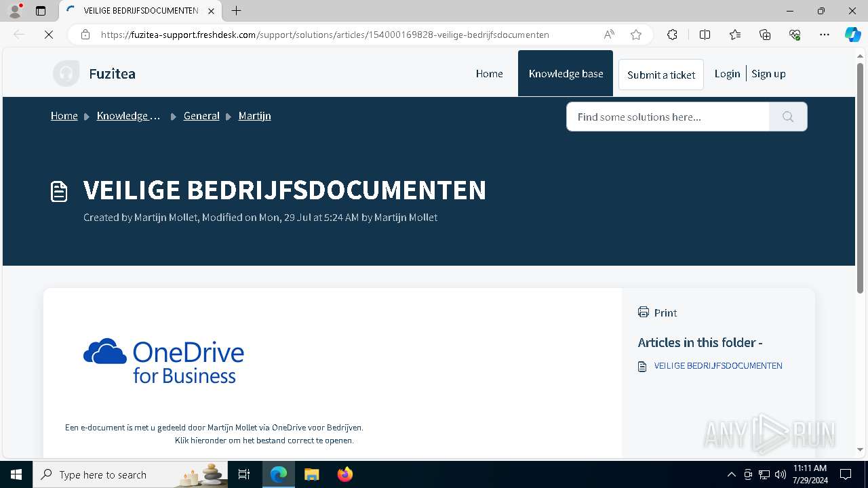The width and height of the screenshot is (868, 488).
Task: Select the VEILIGE BEDRIJFSDOCUMENTEN browser tab
Action: coord(140,11)
